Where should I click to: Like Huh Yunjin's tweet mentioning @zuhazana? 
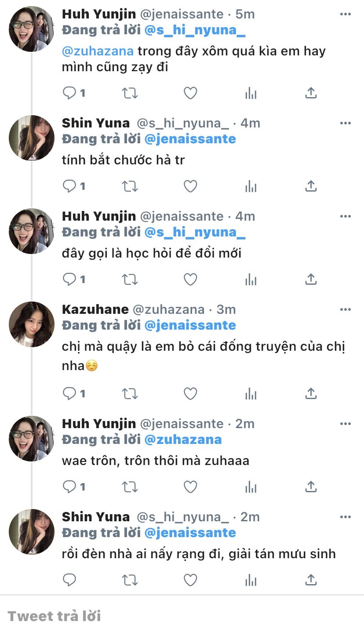tap(190, 93)
